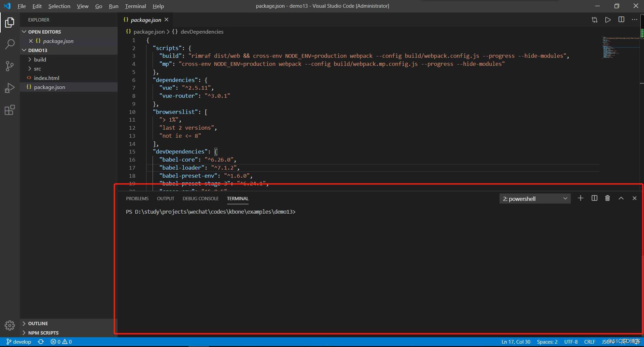
Task: Expand the build folder
Action: (69, 59)
